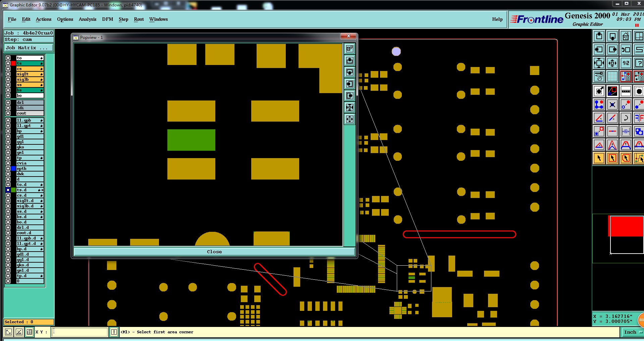This screenshot has width=644, height=341.
Task: Open the Actions menu
Action: tap(44, 19)
